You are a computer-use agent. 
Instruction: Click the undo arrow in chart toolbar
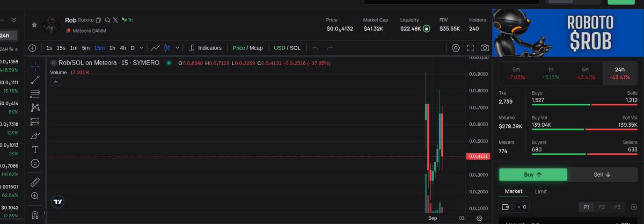(x=316, y=48)
